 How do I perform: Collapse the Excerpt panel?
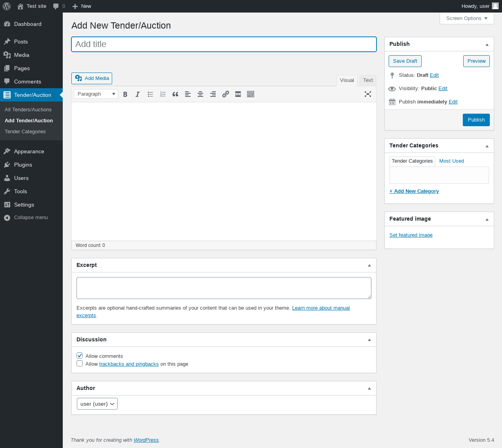click(369, 265)
